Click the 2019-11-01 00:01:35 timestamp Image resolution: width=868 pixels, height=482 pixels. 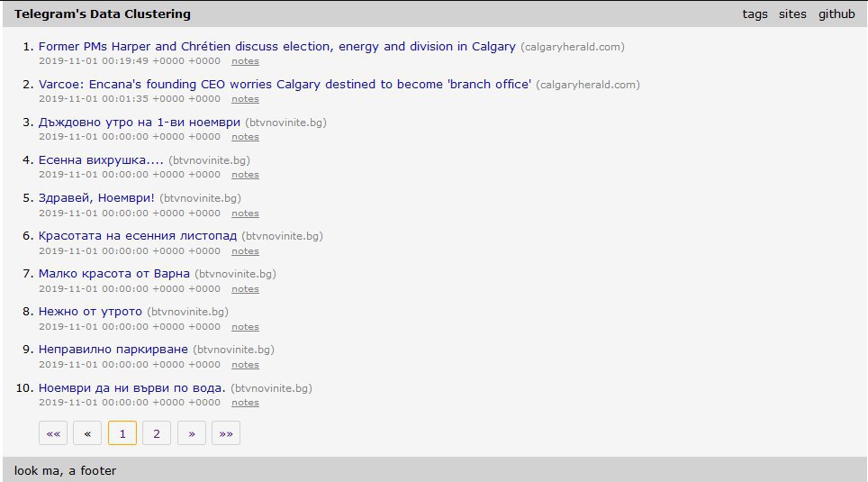tap(130, 98)
